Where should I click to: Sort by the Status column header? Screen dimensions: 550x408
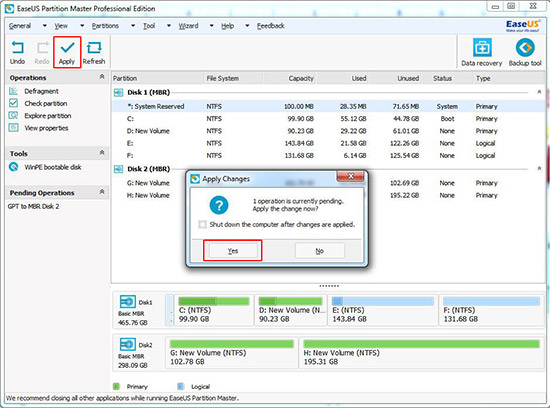pyautogui.click(x=448, y=78)
